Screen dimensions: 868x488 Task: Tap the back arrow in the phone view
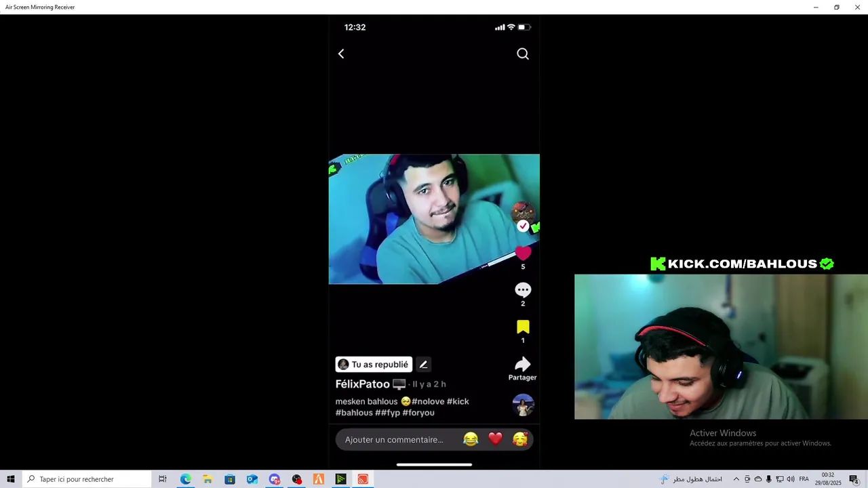click(341, 54)
